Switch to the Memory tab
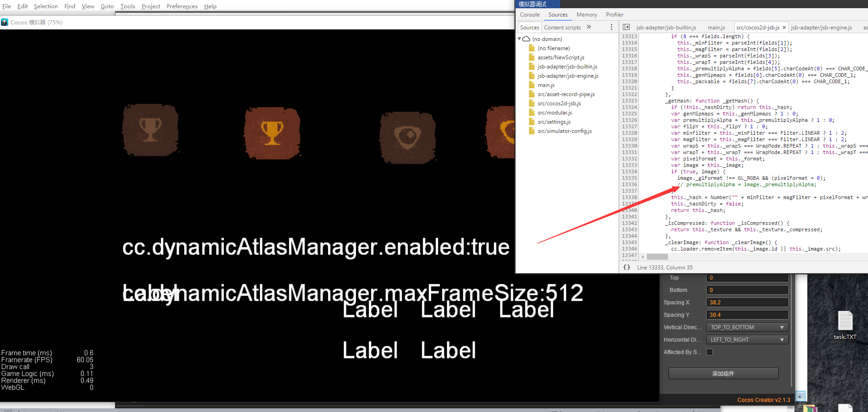868x412 pixels. tap(587, 15)
